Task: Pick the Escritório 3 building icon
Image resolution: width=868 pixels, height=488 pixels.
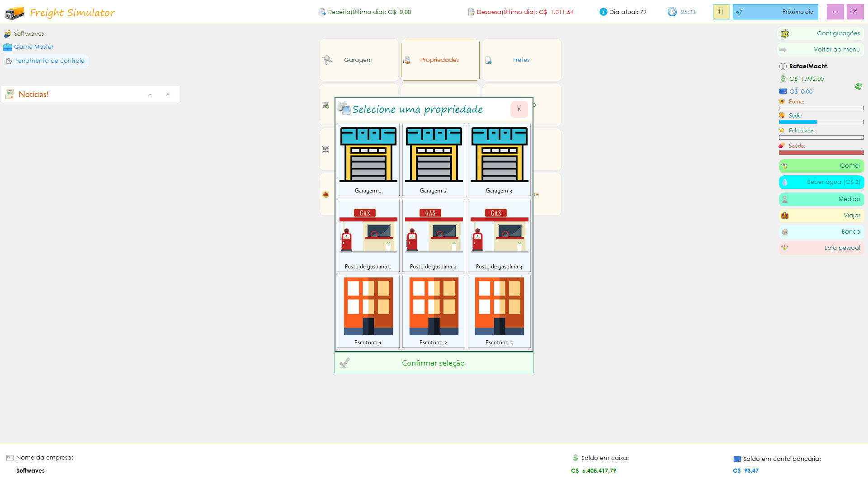Action: pyautogui.click(x=499, y=311)
